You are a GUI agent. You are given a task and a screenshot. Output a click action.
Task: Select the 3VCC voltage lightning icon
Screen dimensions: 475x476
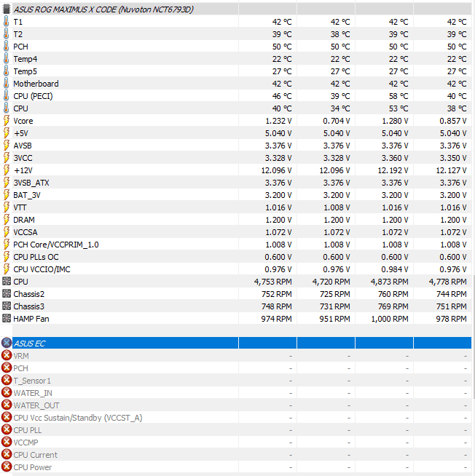click(x=6, y=158)
